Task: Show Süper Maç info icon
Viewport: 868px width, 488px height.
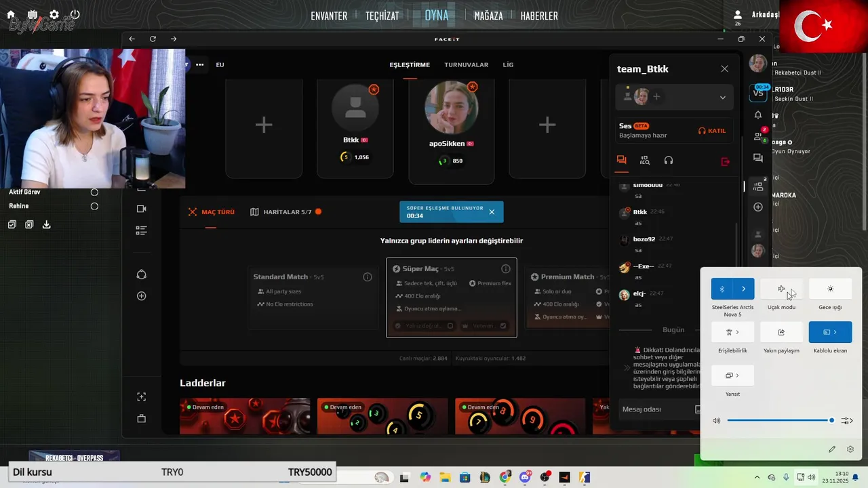Action: click(506, 269)
